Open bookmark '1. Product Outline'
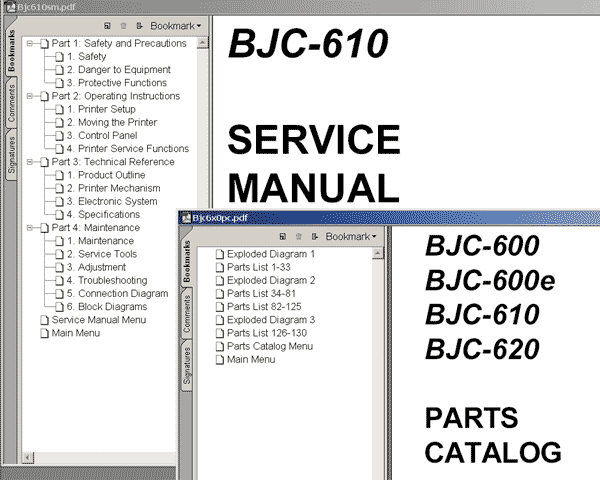600x480 pixels. coord(106,175)
